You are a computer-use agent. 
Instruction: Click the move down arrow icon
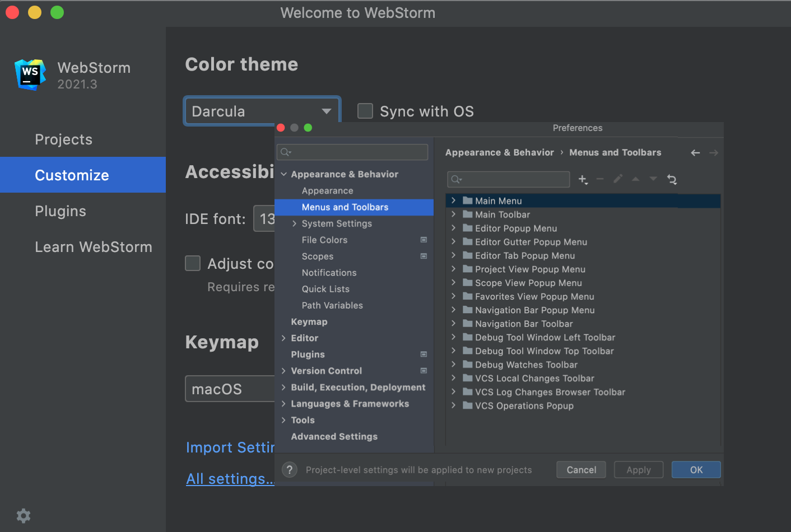tap(653, 179)
